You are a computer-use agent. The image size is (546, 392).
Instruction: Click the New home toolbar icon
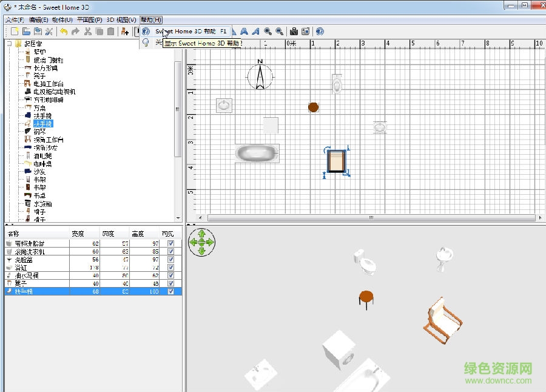15,31
